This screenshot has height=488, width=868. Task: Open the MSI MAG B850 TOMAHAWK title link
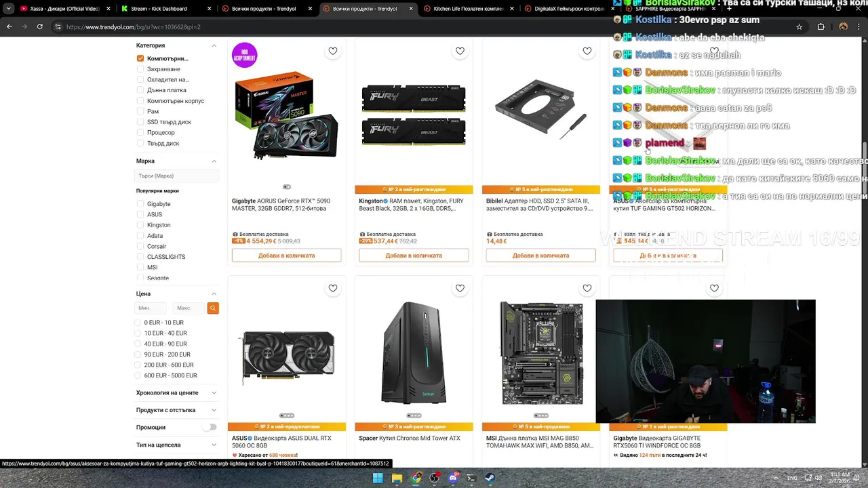(x=540, y=442)
